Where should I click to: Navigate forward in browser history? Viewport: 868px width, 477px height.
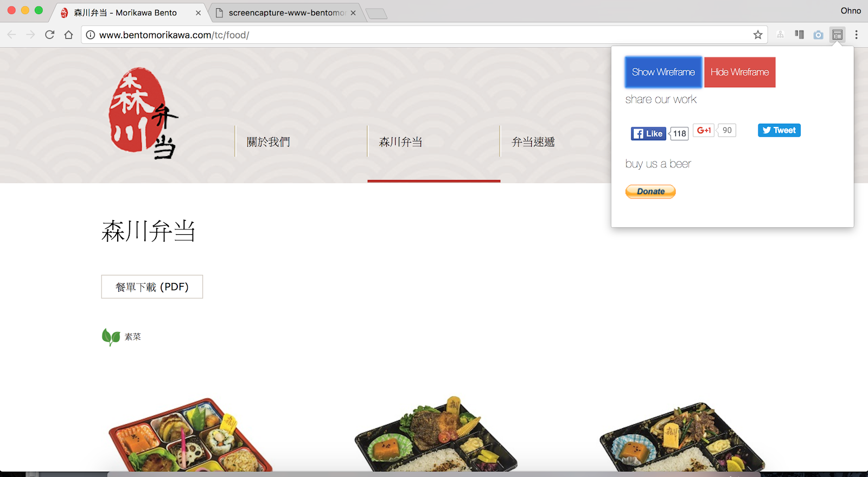(x=30, y=35)
